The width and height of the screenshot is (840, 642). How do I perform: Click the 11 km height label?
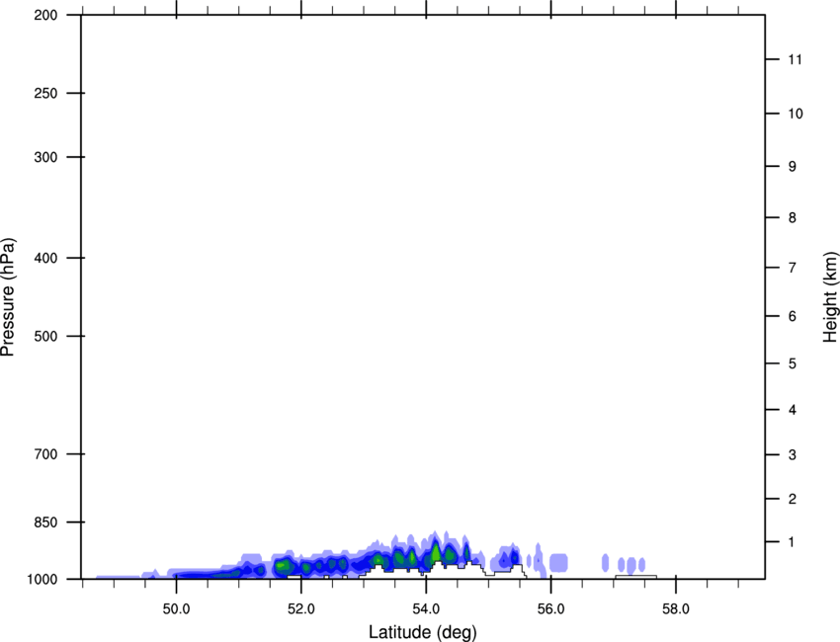tap(796, 59)
